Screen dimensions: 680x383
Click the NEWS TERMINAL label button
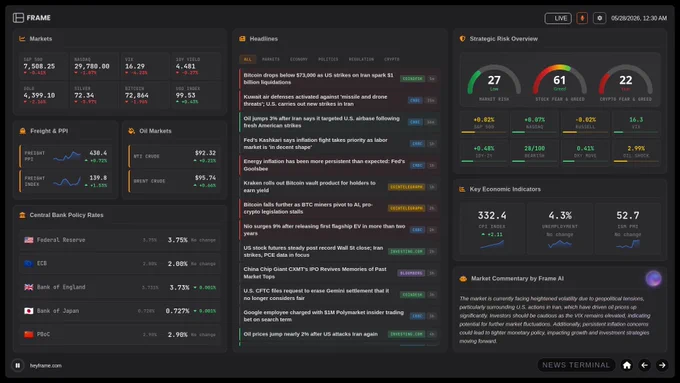coord(576,365)
